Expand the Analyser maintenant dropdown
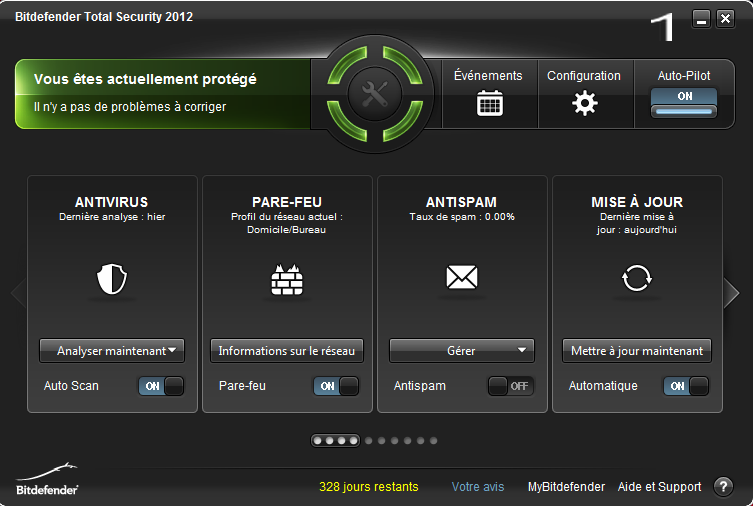753x506 pixels. pos(112,351)
